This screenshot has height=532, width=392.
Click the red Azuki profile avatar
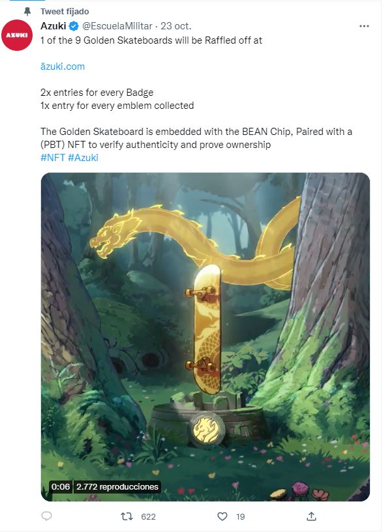[x=16, y=35]
